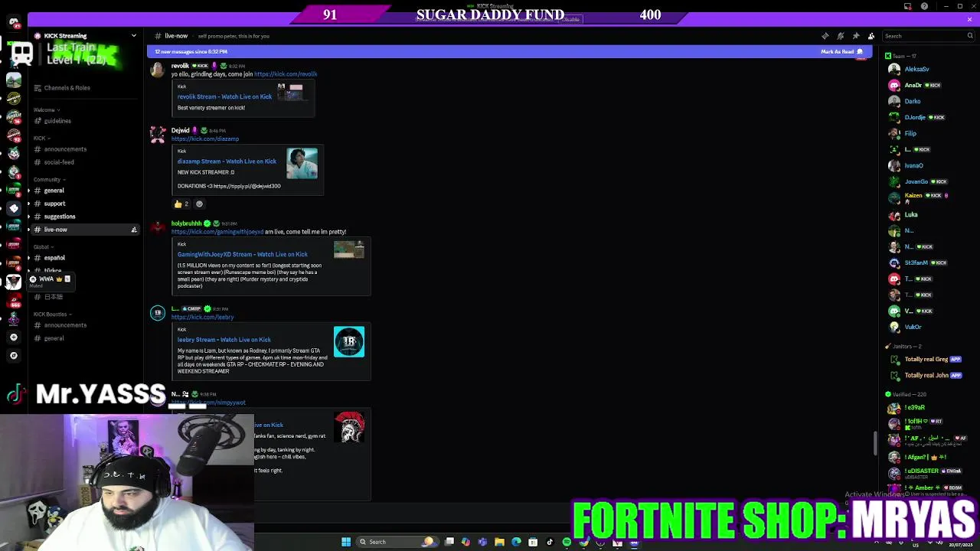Click the Discord search box

coord(927,36)
